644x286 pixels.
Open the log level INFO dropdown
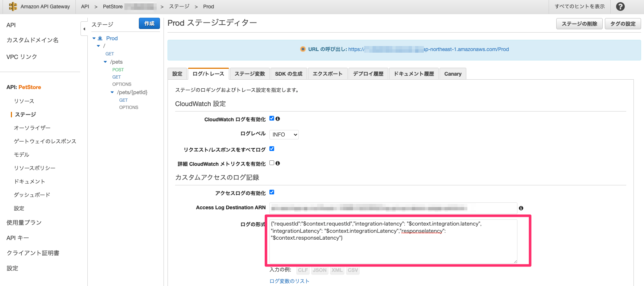[284, 135]
